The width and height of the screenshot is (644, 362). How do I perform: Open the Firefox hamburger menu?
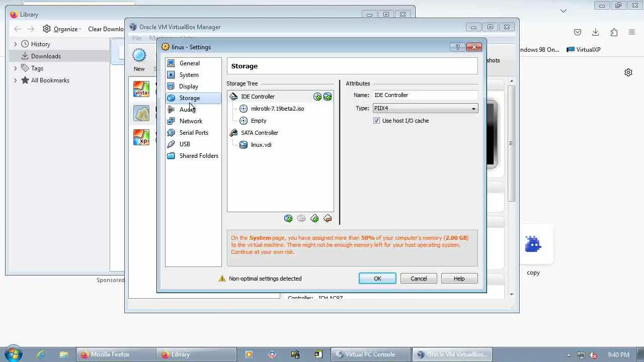[x=632, y=32]
